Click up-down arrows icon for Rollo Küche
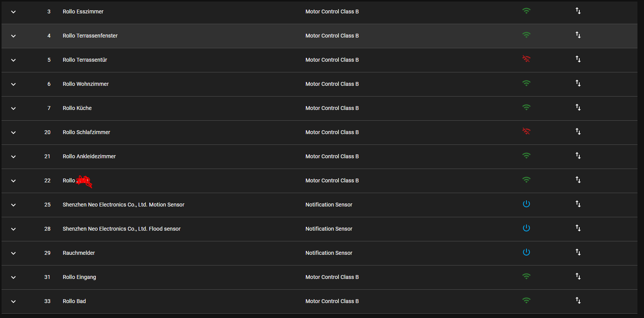The height and width of the screenshot is (318, 644). [578, 108]
